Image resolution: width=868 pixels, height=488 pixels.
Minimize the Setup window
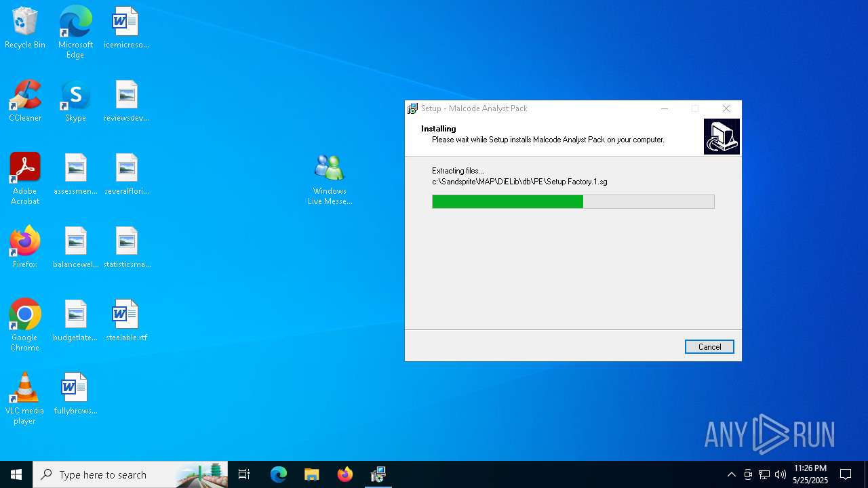coord(665,108)
